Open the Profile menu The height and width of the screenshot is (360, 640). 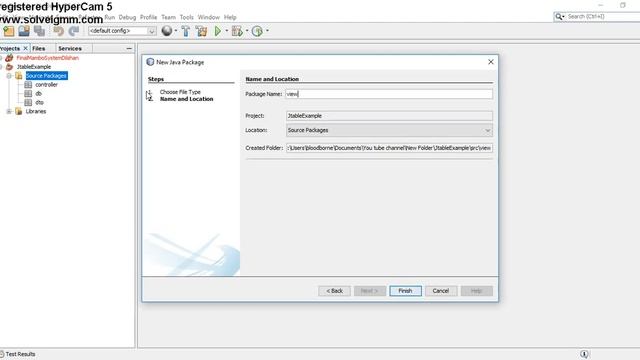[149, 17]
